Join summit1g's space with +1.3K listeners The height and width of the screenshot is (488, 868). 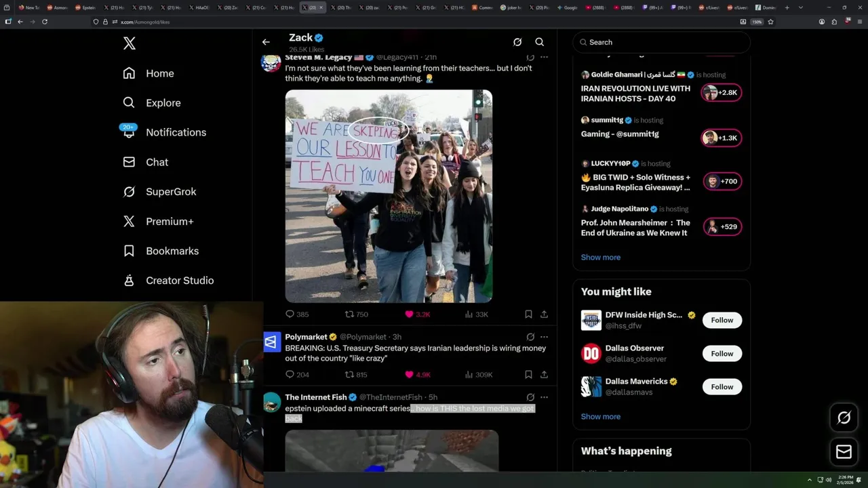coord(722,138)
